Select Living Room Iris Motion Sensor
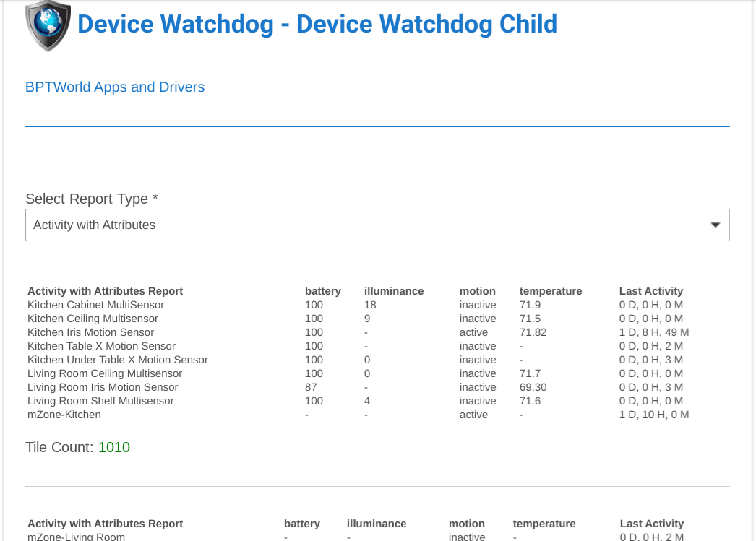 point(103,387)
